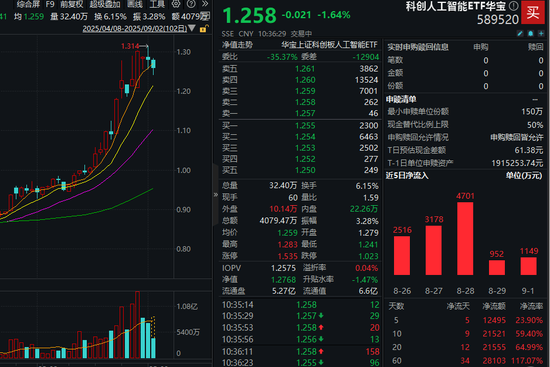Viewport: 550px width, 367px height.
Task: Click the 外盘 value 10.14万
Action: point(283,209)
